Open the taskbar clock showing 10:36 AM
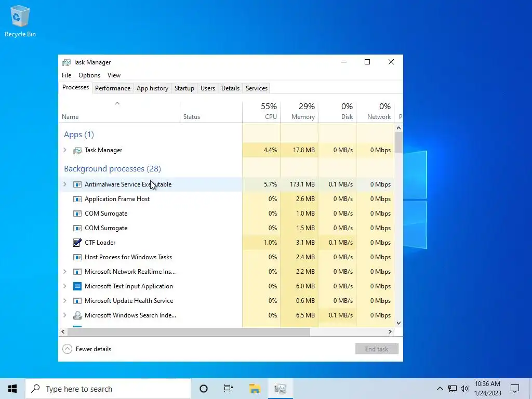Screen dimensions: 532x399 click(487, 389)
